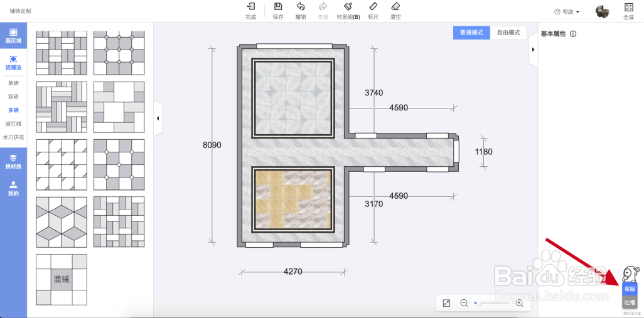644x318 pixels.
Task: Choose the striped parquet block pattern
Action: coord(62,107)
